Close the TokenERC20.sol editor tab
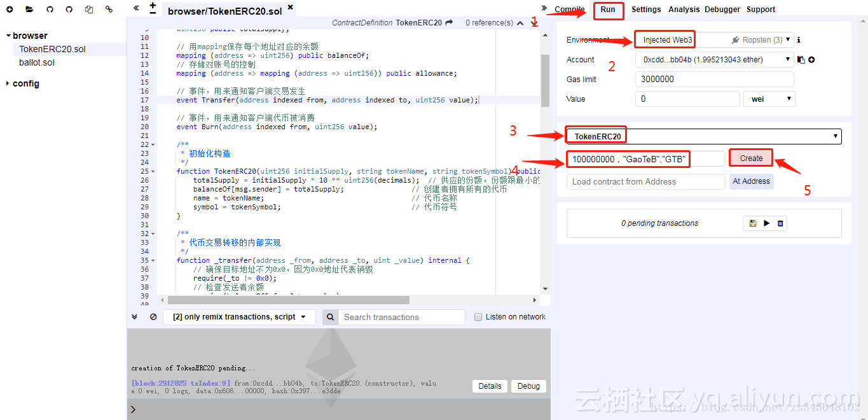 [291, 8]
